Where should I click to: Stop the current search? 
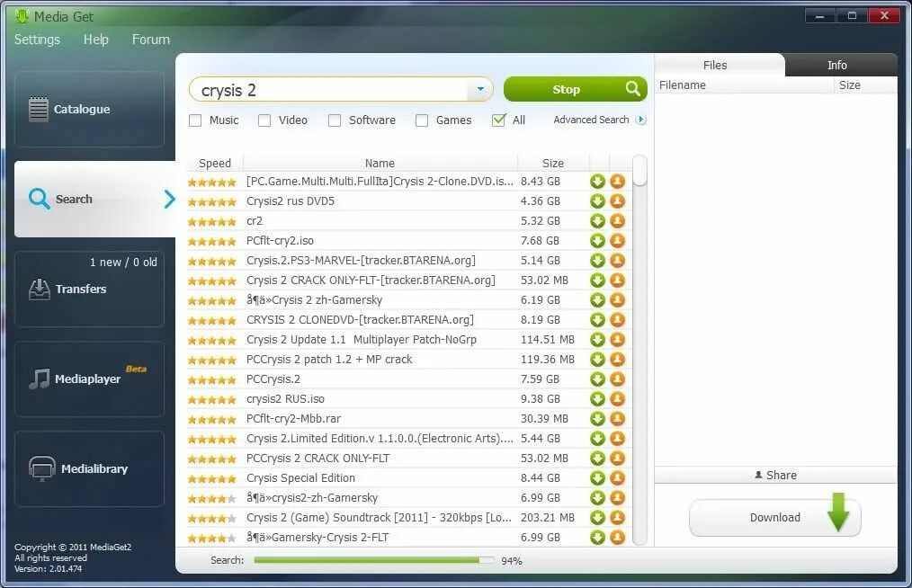pyautogui.click(x=576, y=89)
